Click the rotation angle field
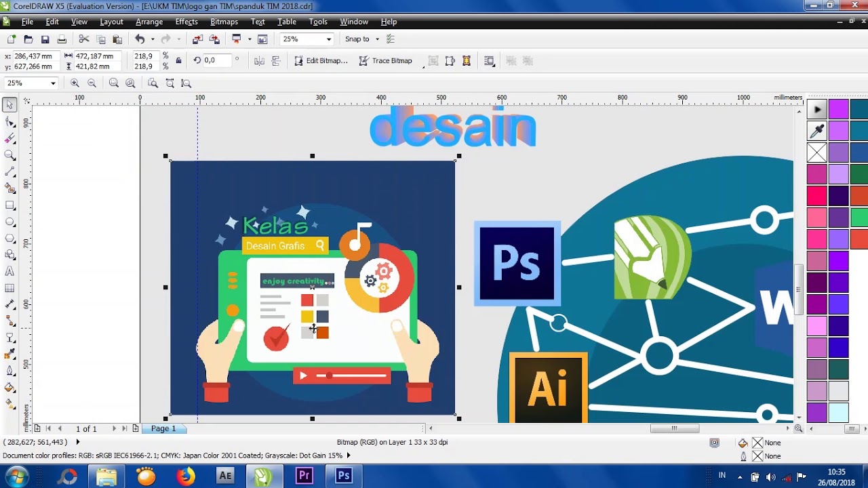The width and height of the screenshot is (868, 488). click(x=218, y=60)
